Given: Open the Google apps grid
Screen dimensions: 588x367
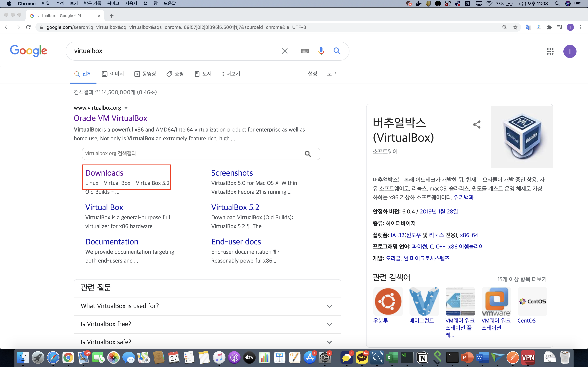Looking at the screenshot, I should pyautogui.click(x=550, y=51).
